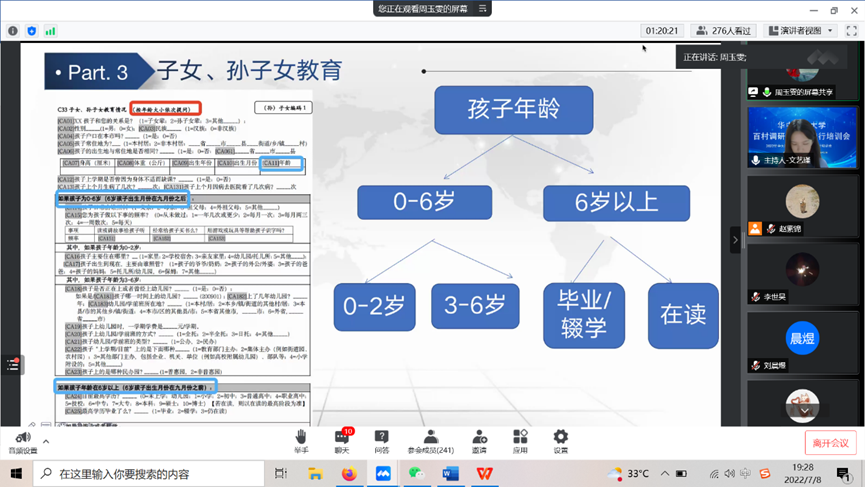Click the 举手 raise hand icon
This screenshot has width=865, height=487.
tap(301, 438)
